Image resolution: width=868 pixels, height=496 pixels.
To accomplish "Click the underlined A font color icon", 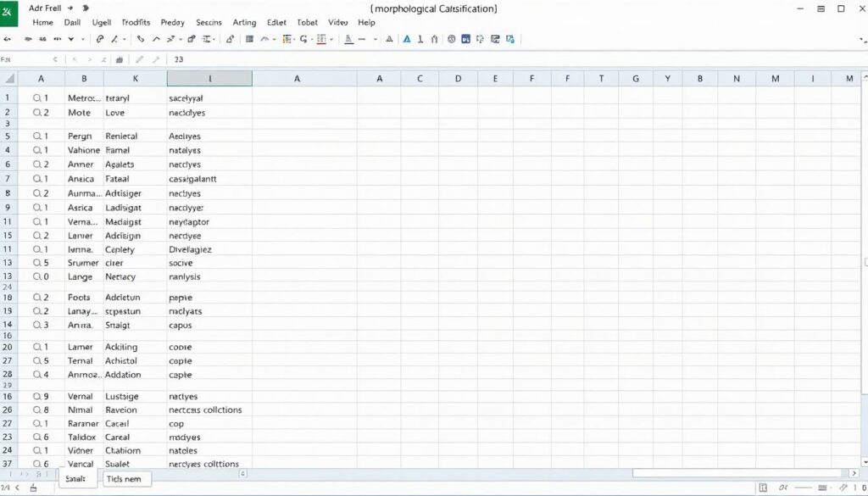I will [348, 39].
